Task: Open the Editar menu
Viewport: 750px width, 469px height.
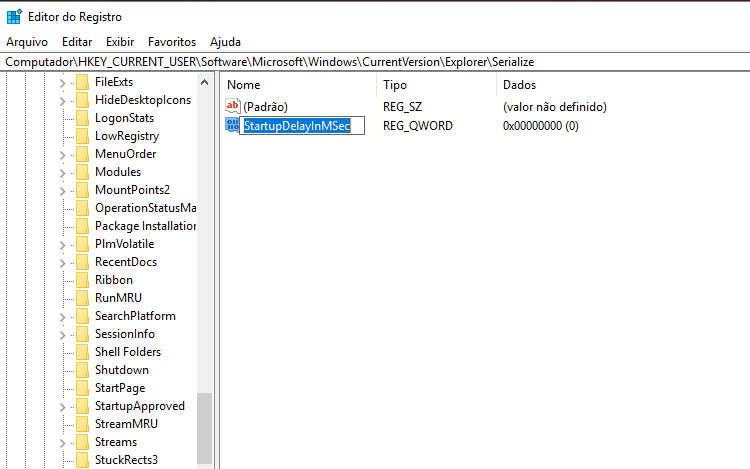Action: 77,42
